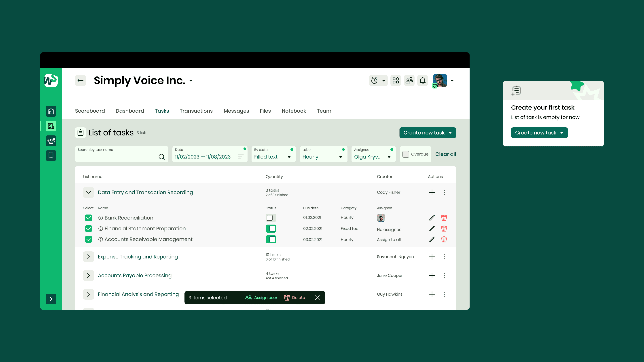This screenshot has height=362, width=644.
Task: Click the home icon in the sidebar
Action: pos(51,112)
